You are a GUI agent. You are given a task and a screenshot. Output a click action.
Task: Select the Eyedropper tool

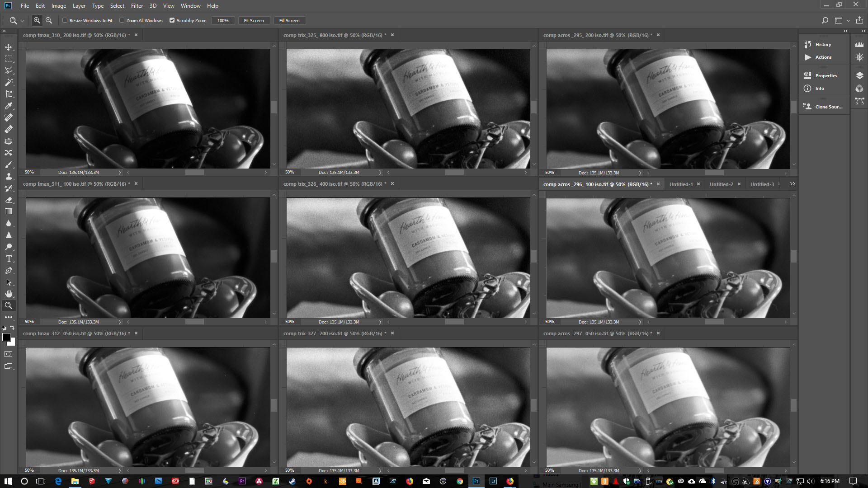pyautogui.click(x=9, y=106)
